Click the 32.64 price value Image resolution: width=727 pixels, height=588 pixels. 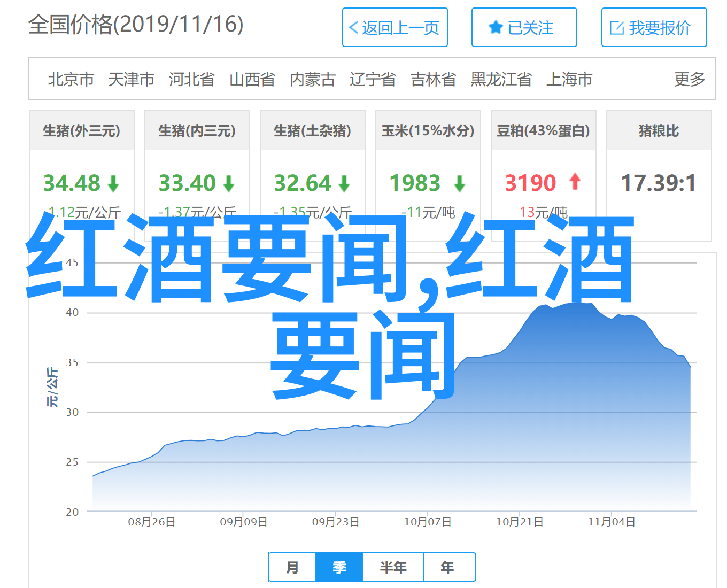[303, 183]
